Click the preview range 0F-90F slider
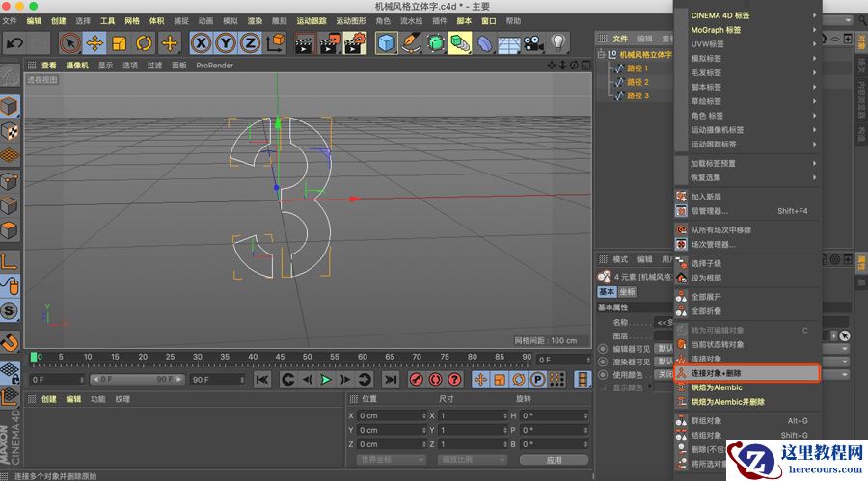The width and height of the screenshot is (868, 481). click(137, 379)
